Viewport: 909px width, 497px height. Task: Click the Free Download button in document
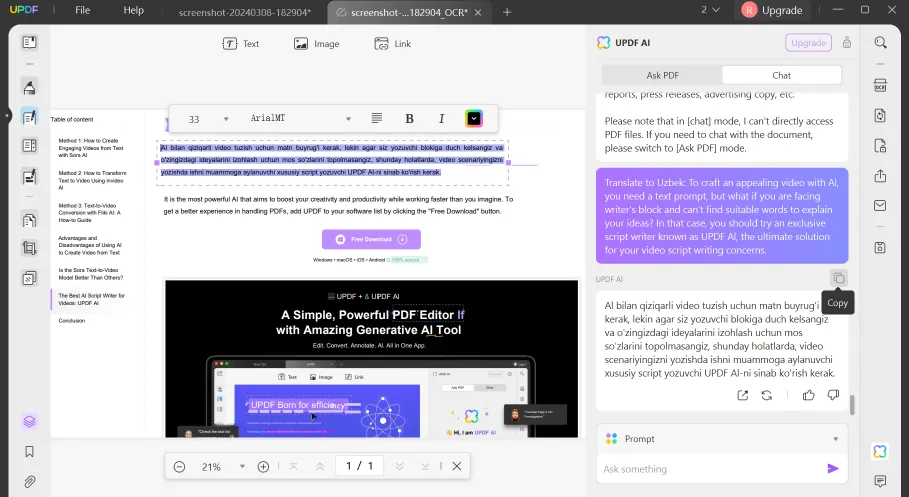pyautogui.click(x=371, y=239)
